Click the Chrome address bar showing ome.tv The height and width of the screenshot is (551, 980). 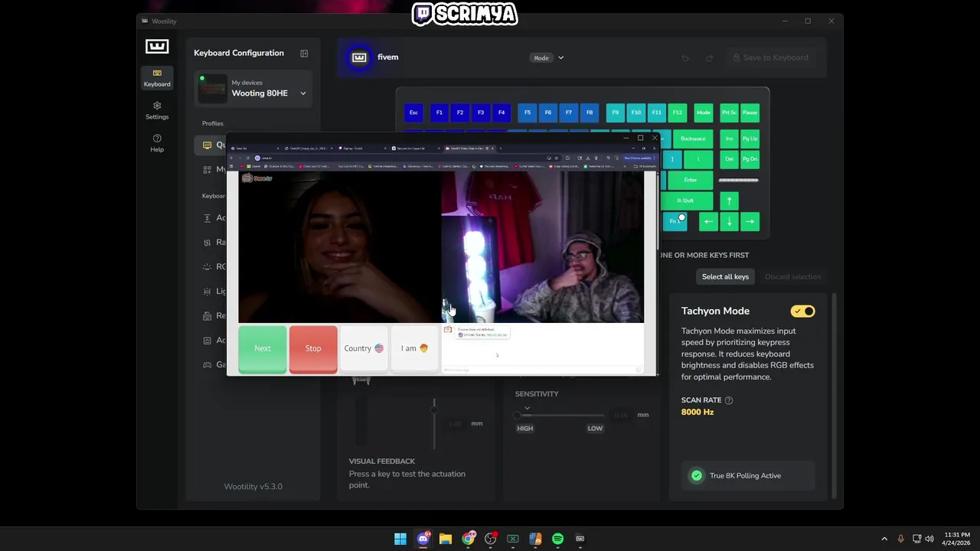coord(406,158)
